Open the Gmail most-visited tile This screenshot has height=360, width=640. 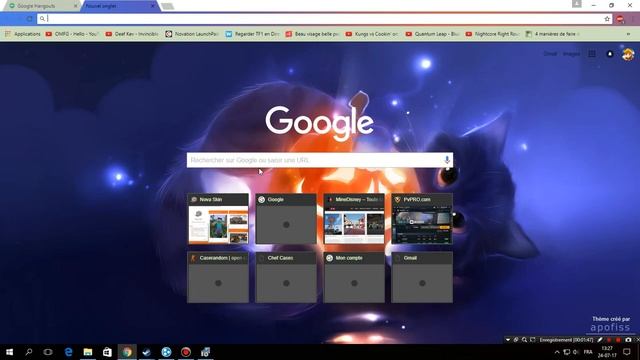(422, 277)
